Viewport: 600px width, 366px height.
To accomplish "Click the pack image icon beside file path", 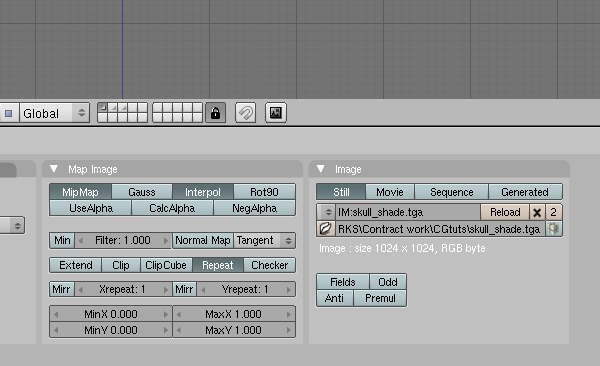I will click(x=554, y=229).
